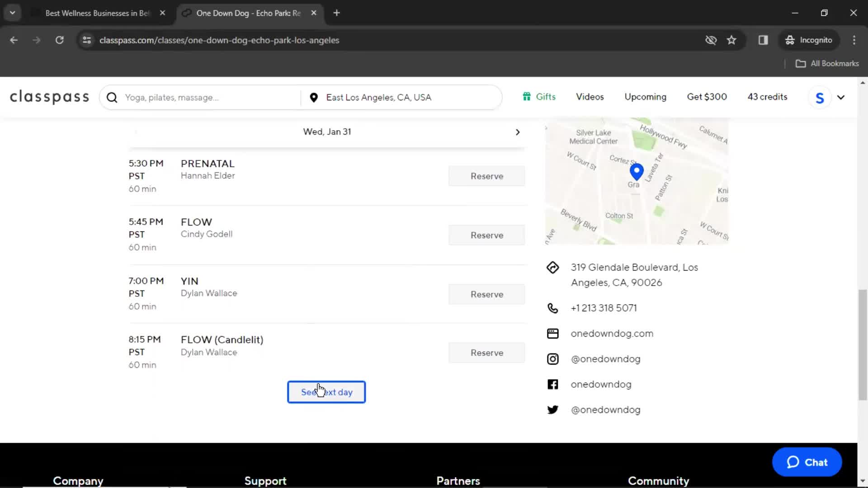This screenshot has width=868, height=488.
Task: Open the Incognito indicator
Action: 809,40
